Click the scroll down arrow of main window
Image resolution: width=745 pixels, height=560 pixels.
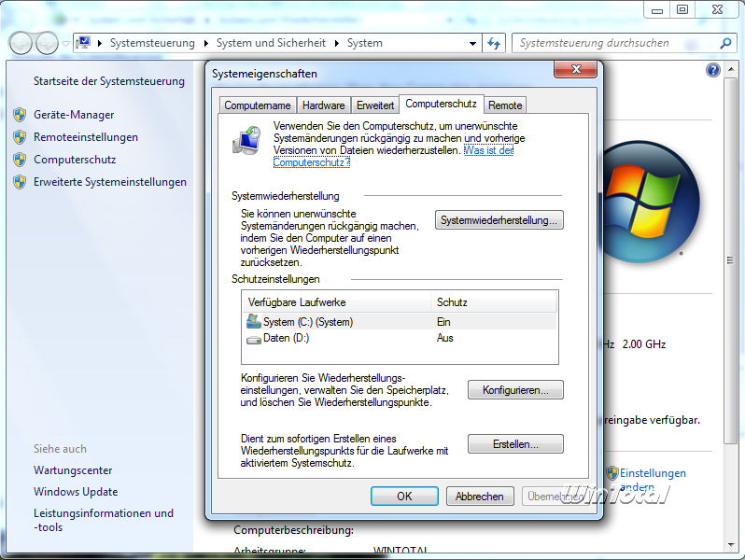click(731, 545)
